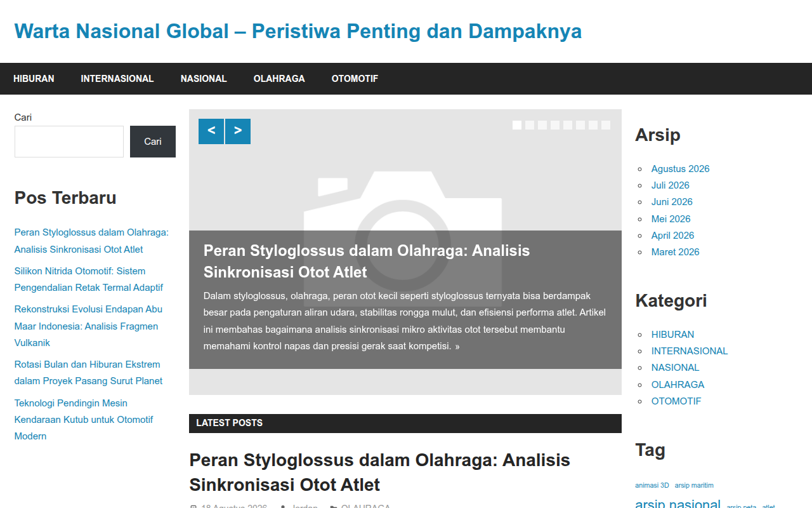Select NASIONAL in the top navigation bar
Screen dimensions: 812x508
204,79
